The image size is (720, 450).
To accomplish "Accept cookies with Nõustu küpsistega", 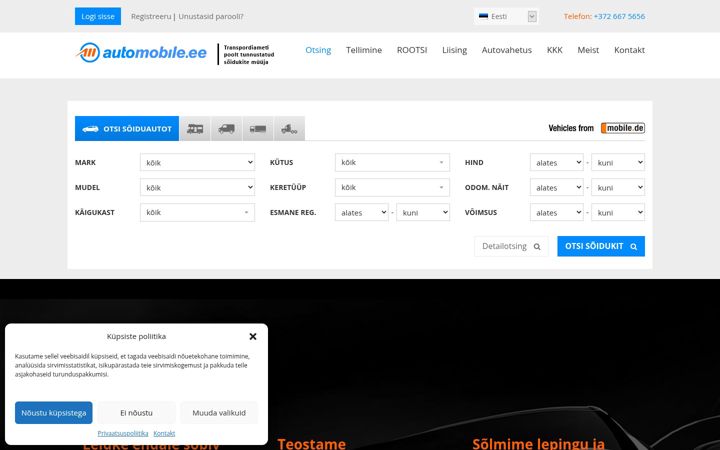I will pyautogui.click(x=54, y=413).
